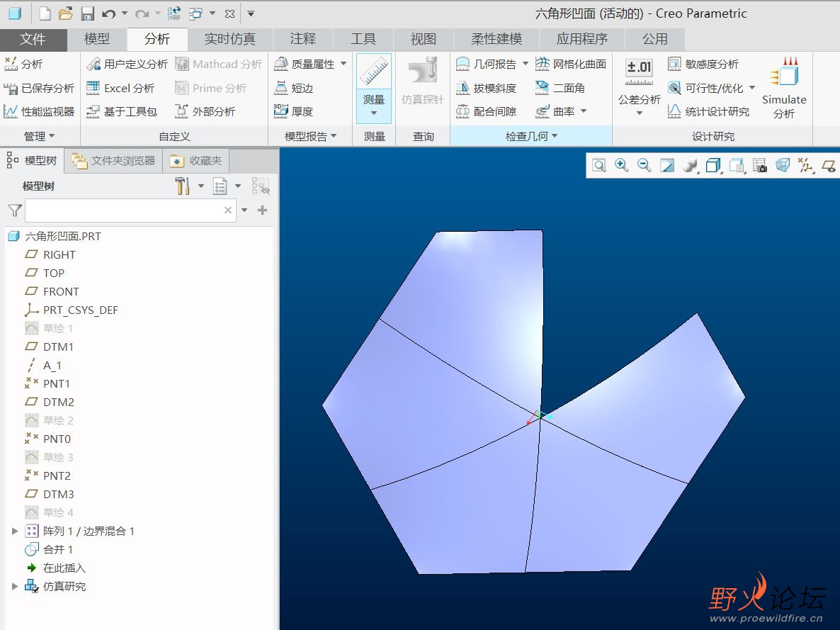
Task: Switch to the 文件夹浏览器 panel tab
Action: [x=113, y=161]
